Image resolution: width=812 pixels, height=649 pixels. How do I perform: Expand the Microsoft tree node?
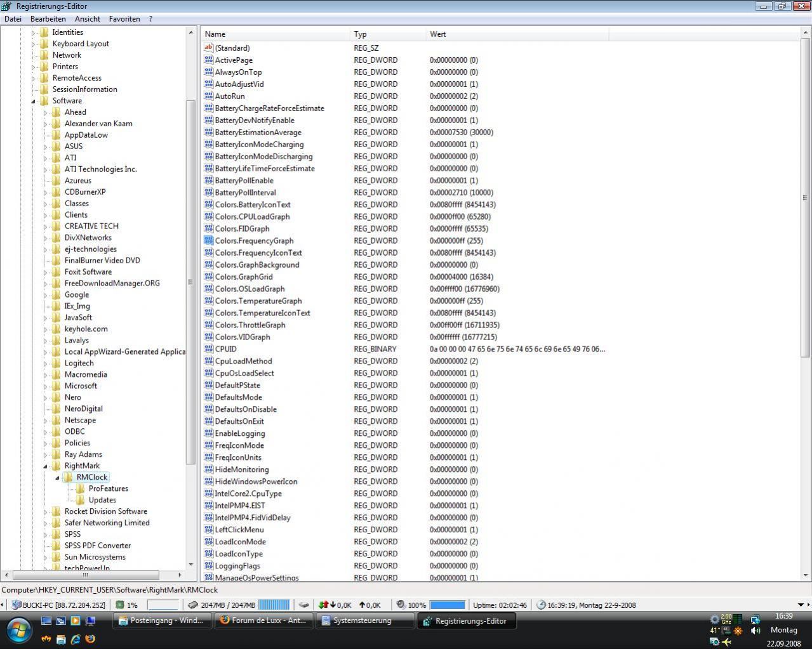point(45,386)
